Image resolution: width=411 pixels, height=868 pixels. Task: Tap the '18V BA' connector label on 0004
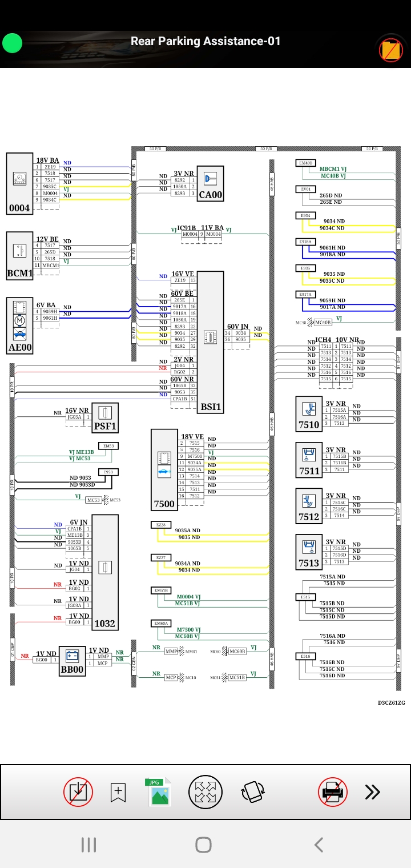[x=48, y=160]
